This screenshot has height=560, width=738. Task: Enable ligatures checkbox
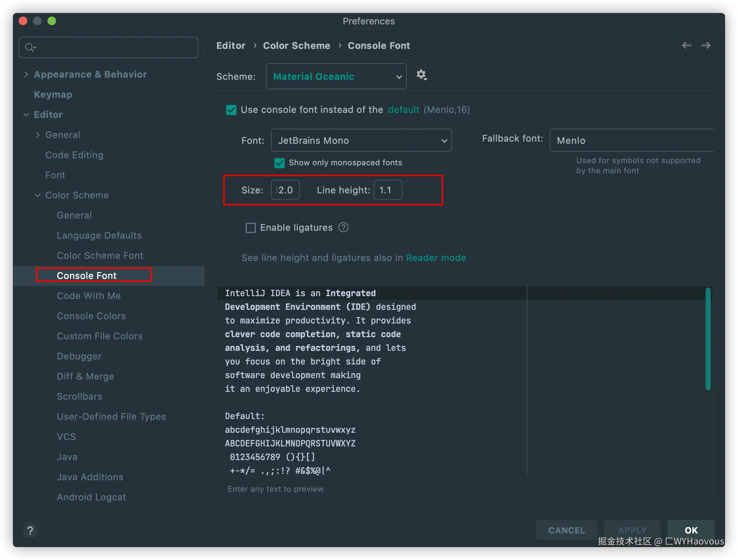[x=250, y=228]
